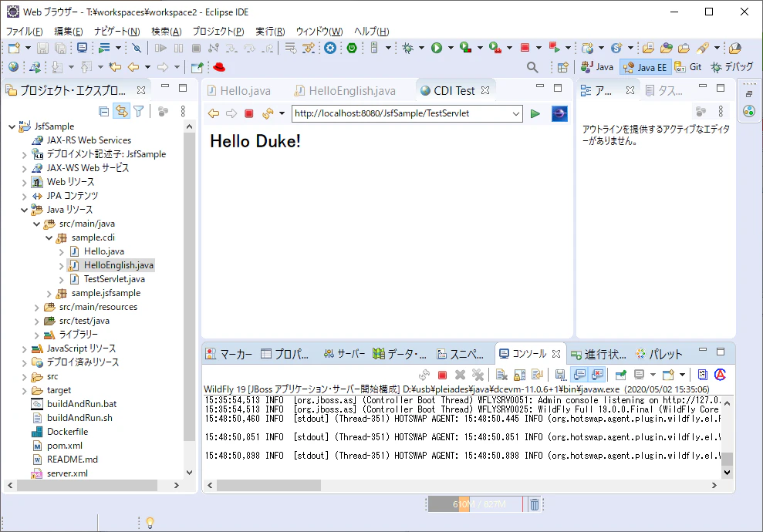Open the Run button dropdown arrow
763x532 pixels.
pos(451,48)
